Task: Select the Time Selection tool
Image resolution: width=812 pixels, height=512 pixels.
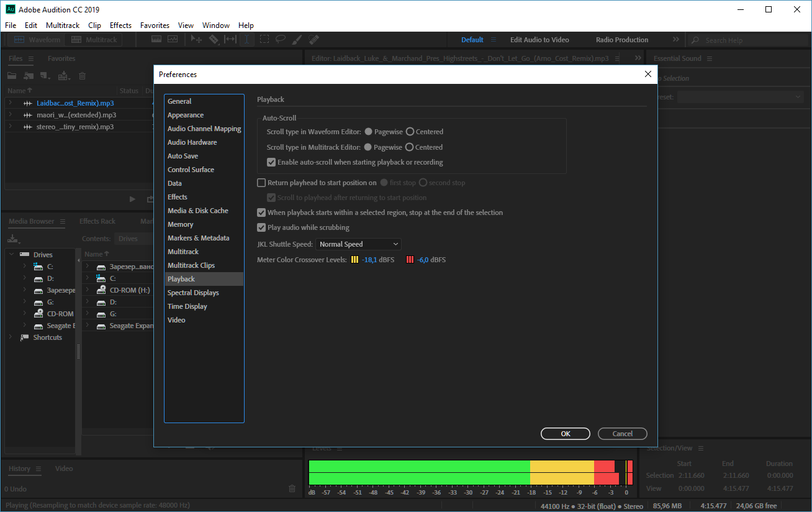Action: pyautogui.click(x=247, y=39)
